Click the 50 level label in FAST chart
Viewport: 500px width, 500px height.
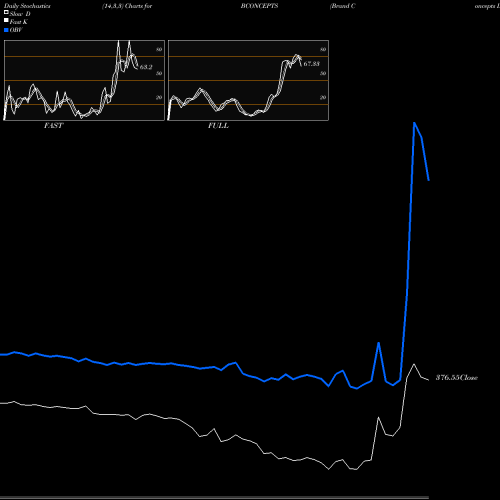point(159,73)
